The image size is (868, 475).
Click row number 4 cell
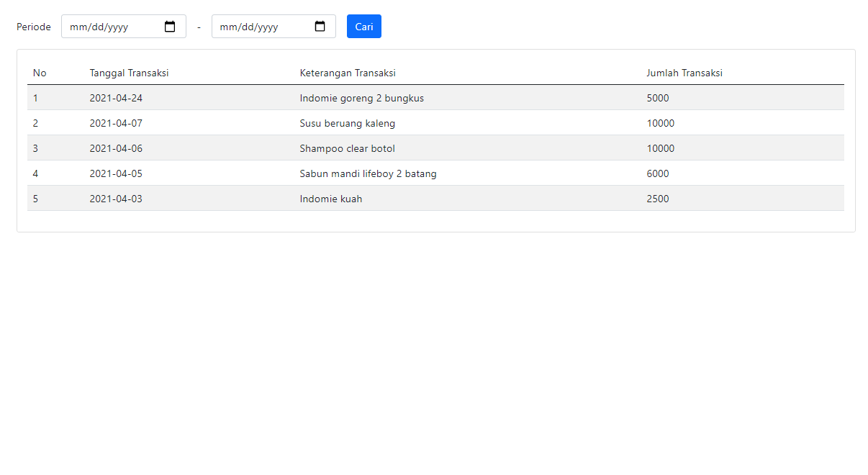tap(35, 173)
